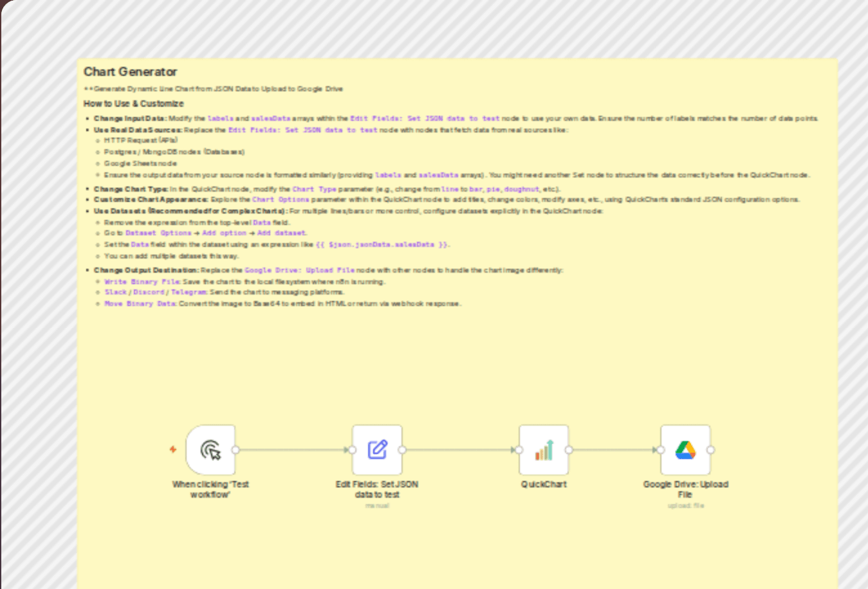Click the "upload: file" subtitle under Drive node
Screen dimensions: 868x589
point(685,506)
